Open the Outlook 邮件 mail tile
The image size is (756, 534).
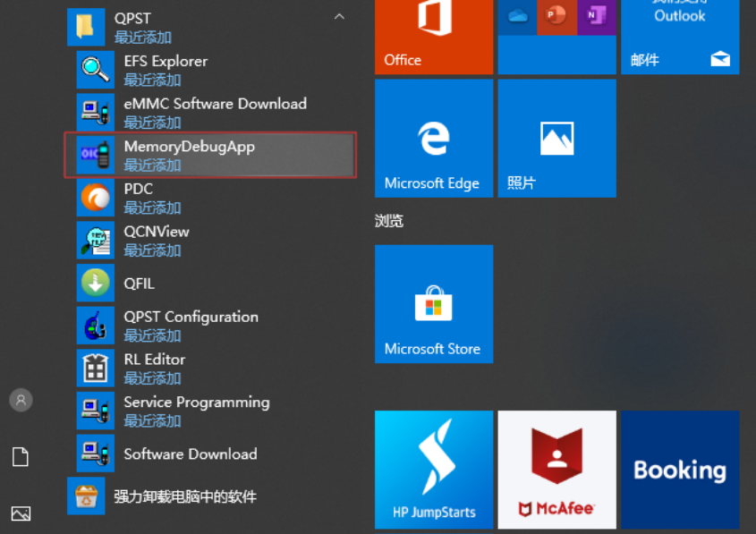680,37
